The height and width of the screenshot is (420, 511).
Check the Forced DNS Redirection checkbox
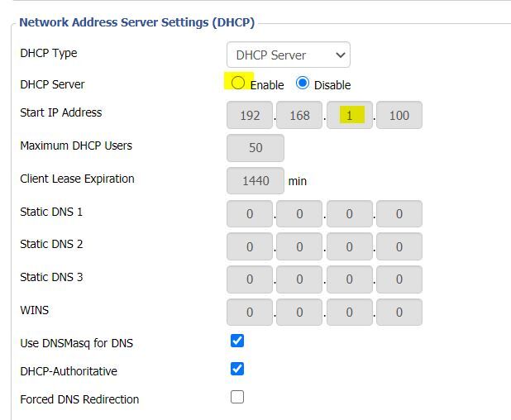point(237,397)
